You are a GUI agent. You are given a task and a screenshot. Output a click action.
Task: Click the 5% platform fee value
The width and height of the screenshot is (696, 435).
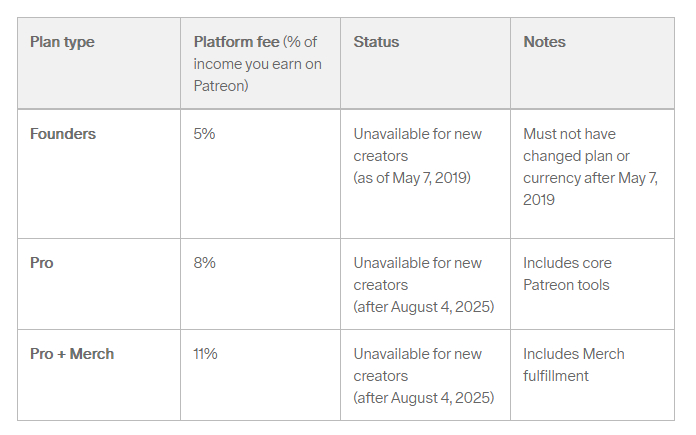coord(204,134)
